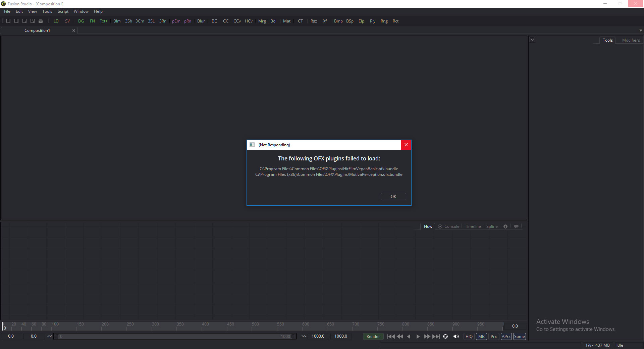Image resolution: width=644 pixels, height=349 pixels.
Task: Jump to the first frame
Action: click(391, 337)
